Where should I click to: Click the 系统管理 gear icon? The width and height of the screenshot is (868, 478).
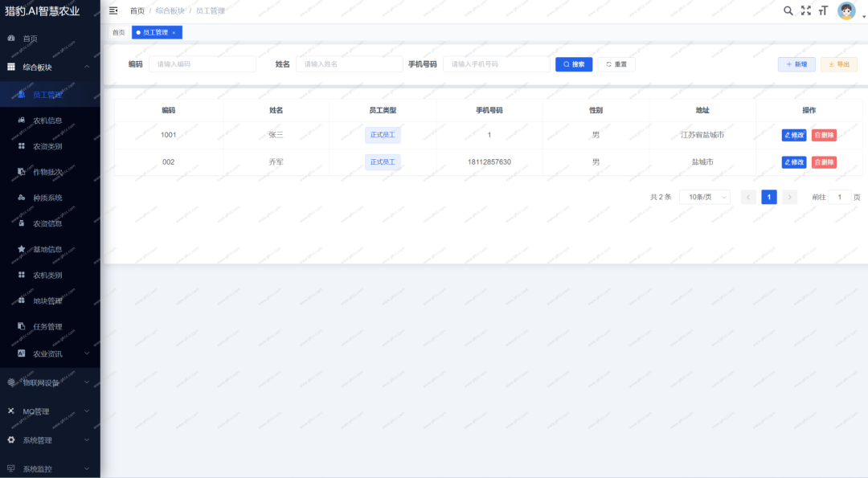[11, 439]
